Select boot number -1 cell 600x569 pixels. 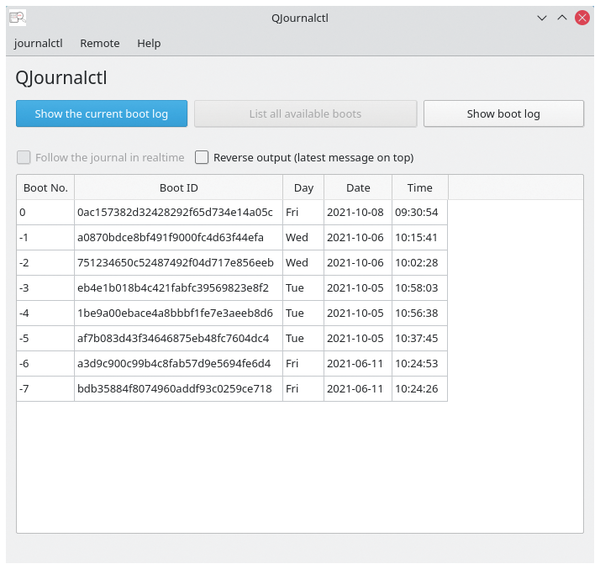[46, 238]
